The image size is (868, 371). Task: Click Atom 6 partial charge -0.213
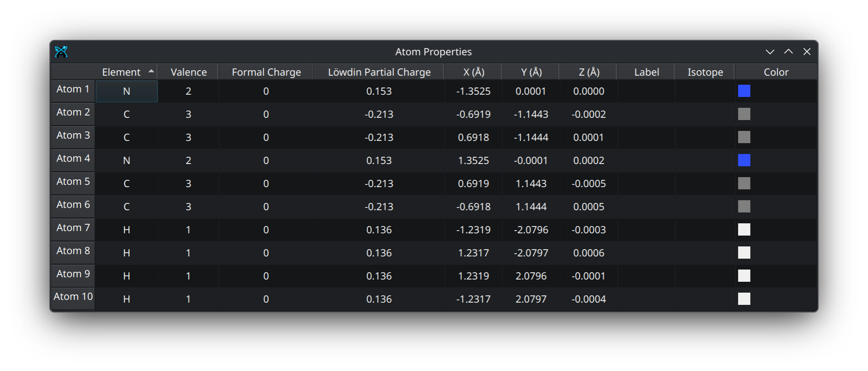(379, 207)
